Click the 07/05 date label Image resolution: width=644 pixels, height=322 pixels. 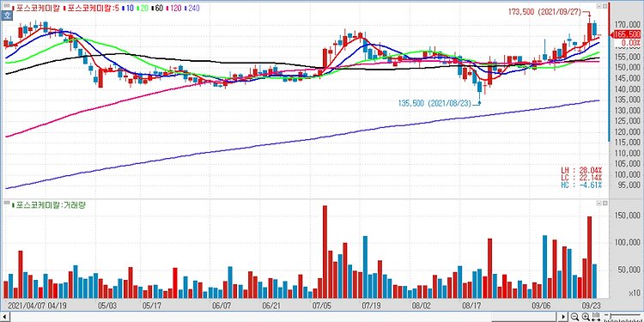(x=321, y=306)
